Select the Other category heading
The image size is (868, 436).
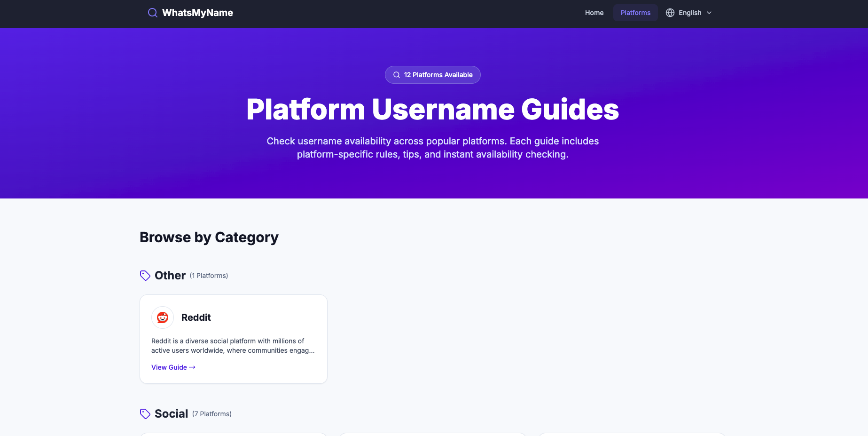[x=170, y=276]
